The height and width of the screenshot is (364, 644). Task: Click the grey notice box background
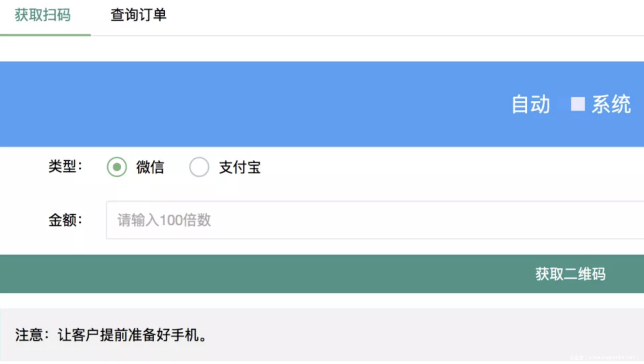pos(412,335)
